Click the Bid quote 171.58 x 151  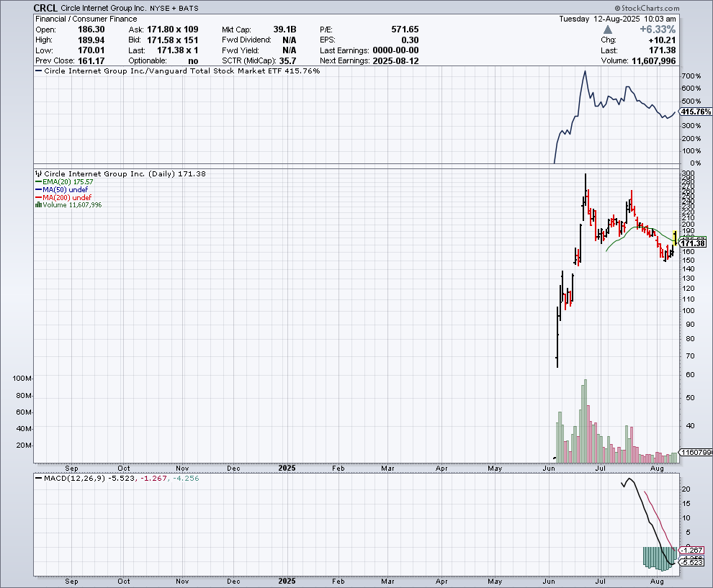pos(173,40)
